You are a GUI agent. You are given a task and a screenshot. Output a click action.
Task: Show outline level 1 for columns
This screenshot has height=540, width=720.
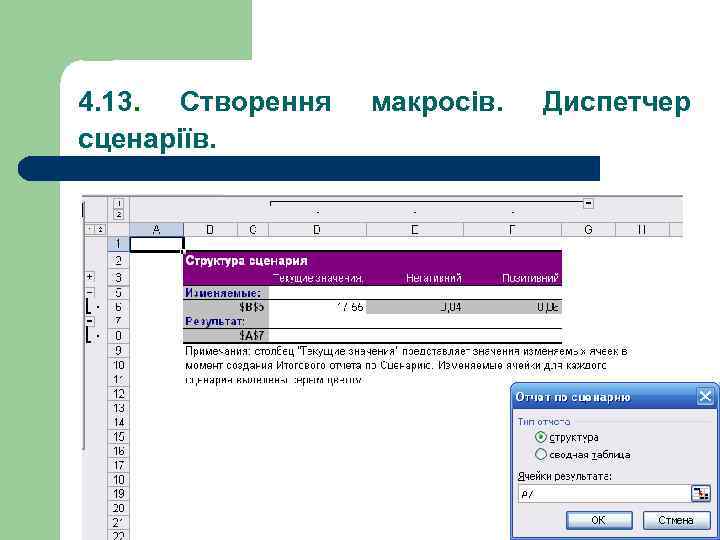pyautogui.click(x=118, y=203)
